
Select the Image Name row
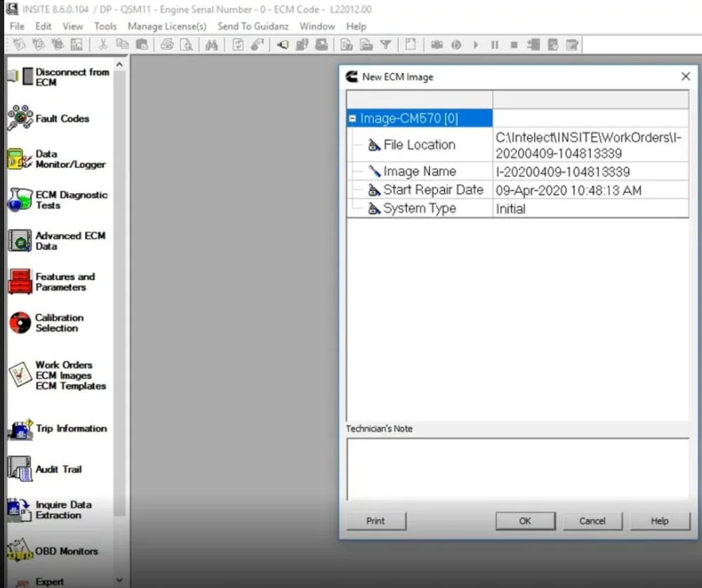click(x=517, y=171)
